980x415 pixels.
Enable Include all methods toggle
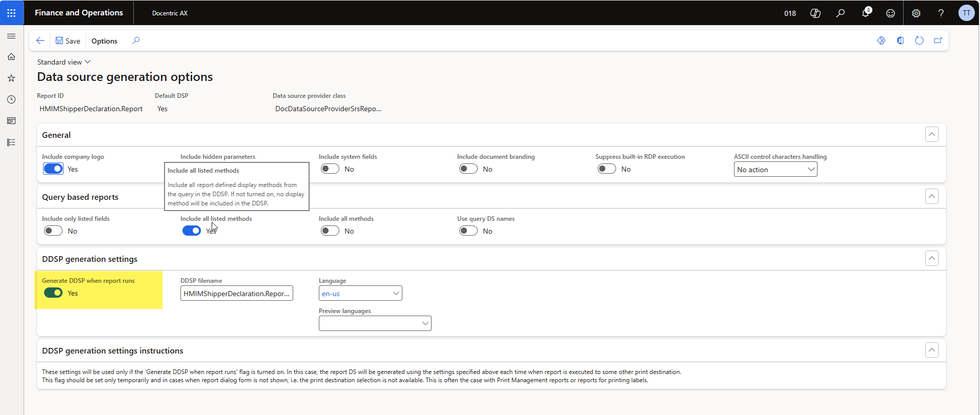(x=330, y=231)
